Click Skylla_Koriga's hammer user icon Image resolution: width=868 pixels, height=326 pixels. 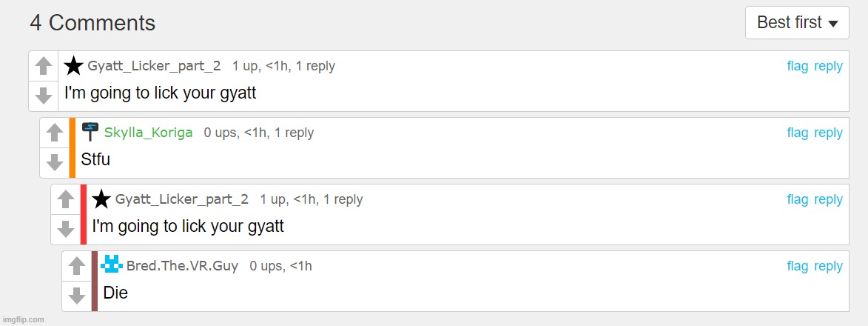[90, 131]
